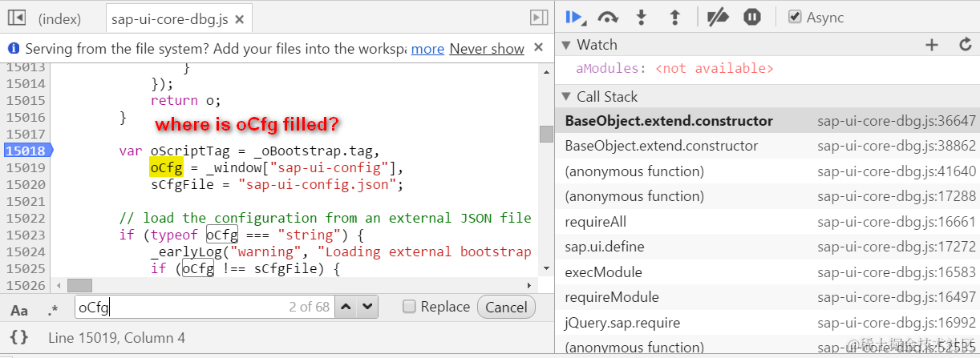
Task: Select top BaseObject.extend.constructor frame :36647
Action: tap(767, 121)
